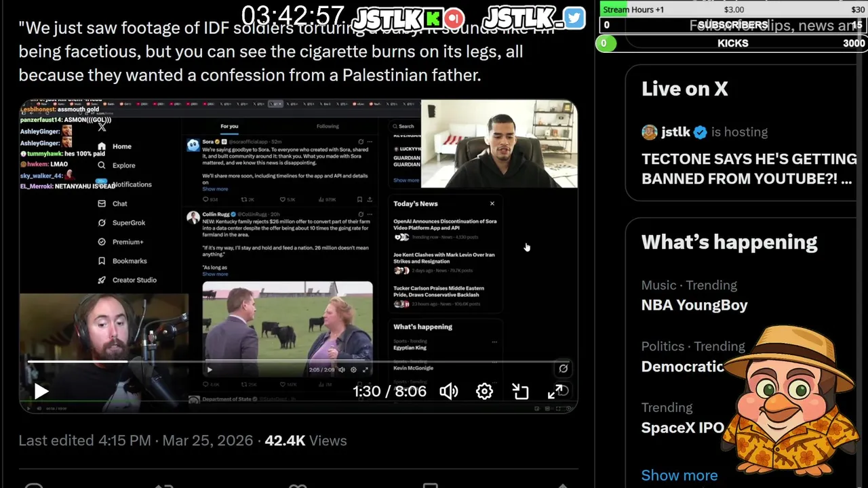Click the Grok icon on Collin Rugg's post
868x488 pixels.
(361, 213)
